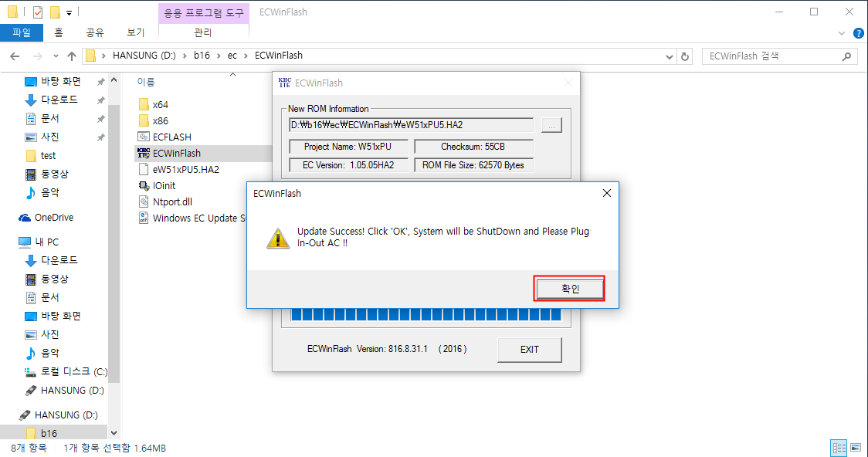Click the 확인 button in the ECWinFlash dialog
This screenshot has height=457, width=868.
pyautogui.click(x=570, y=288)
